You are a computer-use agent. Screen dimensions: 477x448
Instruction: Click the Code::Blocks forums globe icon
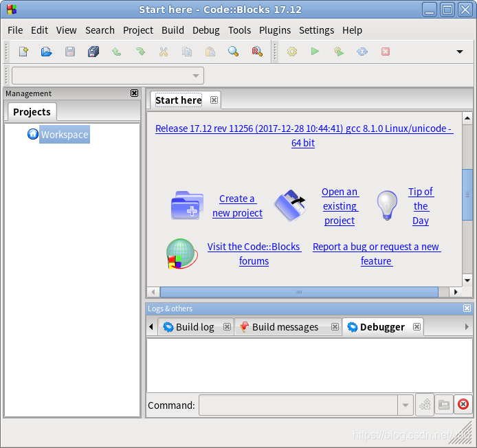[x=181, y=254]
